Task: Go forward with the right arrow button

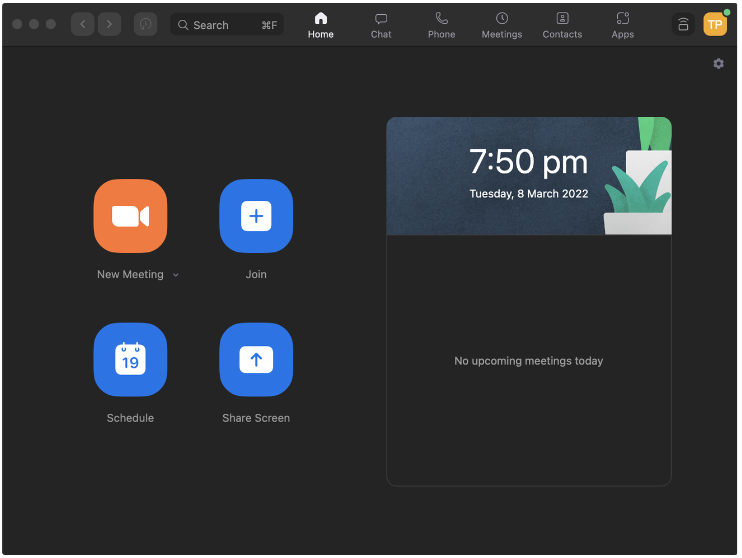Action: click(109, 24)
